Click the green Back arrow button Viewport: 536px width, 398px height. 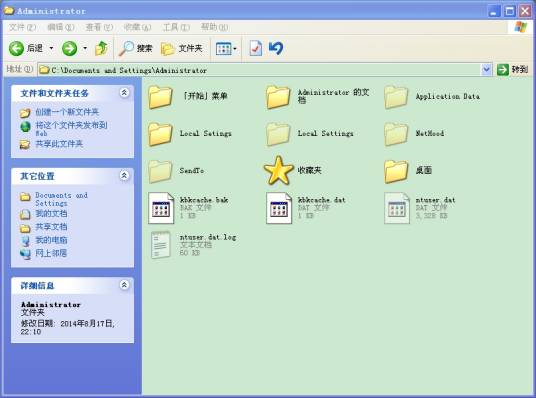(x=16, y=49)
